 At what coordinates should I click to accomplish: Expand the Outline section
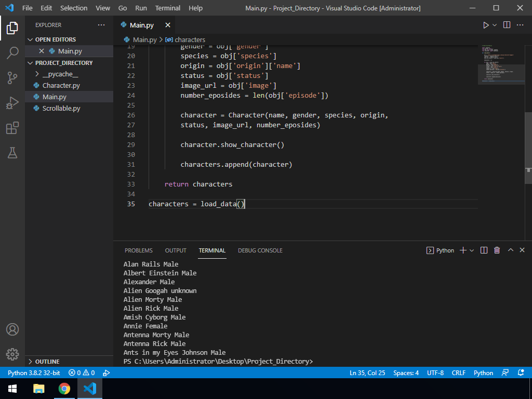47,362
